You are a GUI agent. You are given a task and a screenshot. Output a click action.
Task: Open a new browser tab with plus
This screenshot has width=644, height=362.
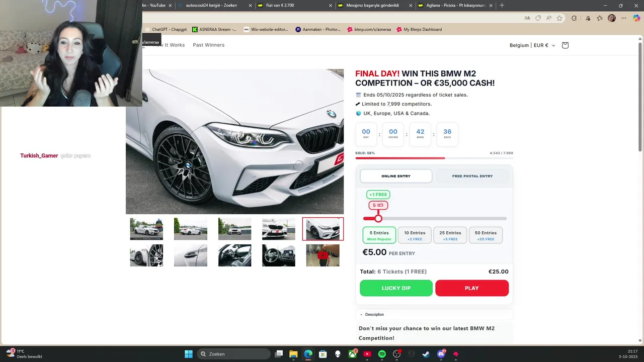click(502, 6)
